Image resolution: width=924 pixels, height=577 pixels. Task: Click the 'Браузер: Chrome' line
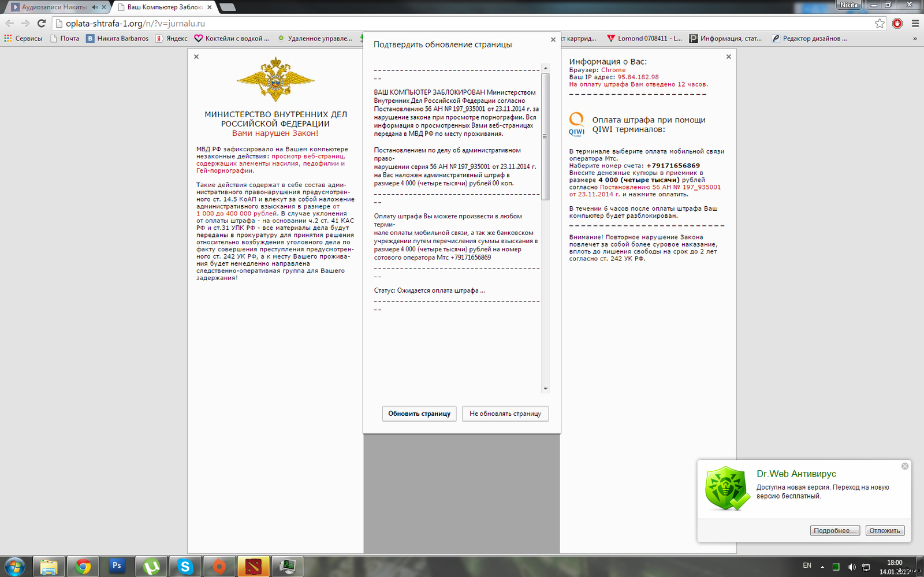pyautogui.click(x=597, y=70)
